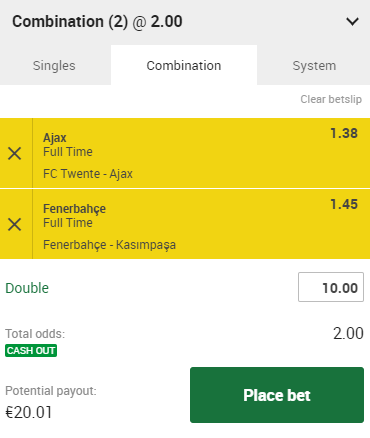370x438 pixels.
Task: Switch to the Singles tab
Action: coord(54,65)
